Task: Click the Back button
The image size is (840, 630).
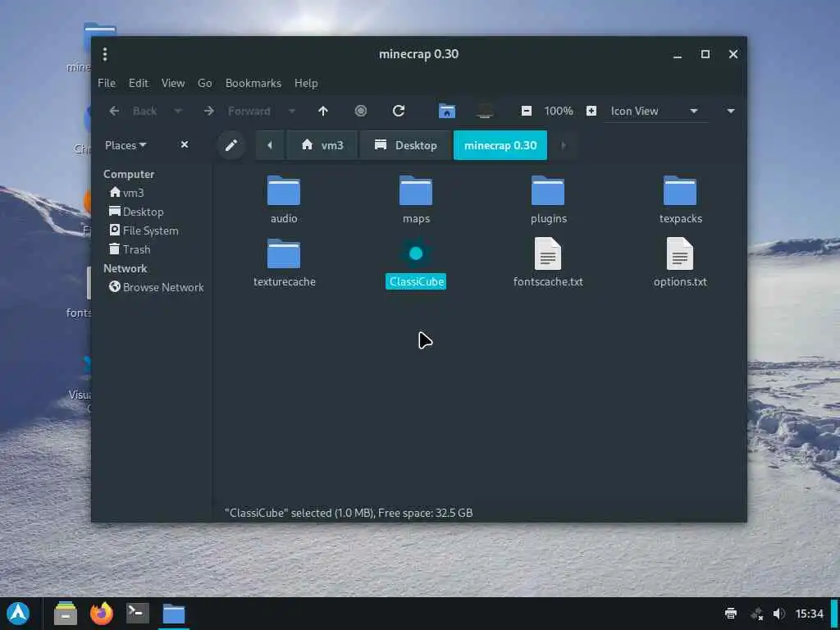Action: click(x=135, y=111)
